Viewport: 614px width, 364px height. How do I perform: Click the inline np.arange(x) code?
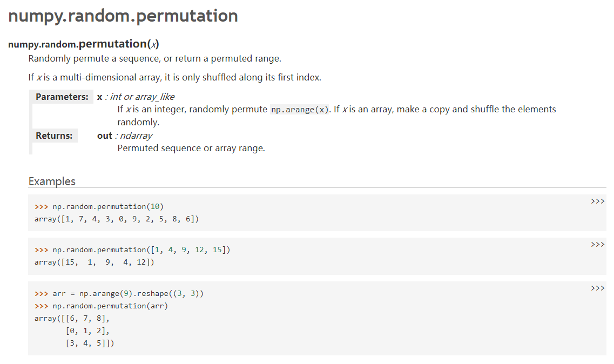[299, 110]
